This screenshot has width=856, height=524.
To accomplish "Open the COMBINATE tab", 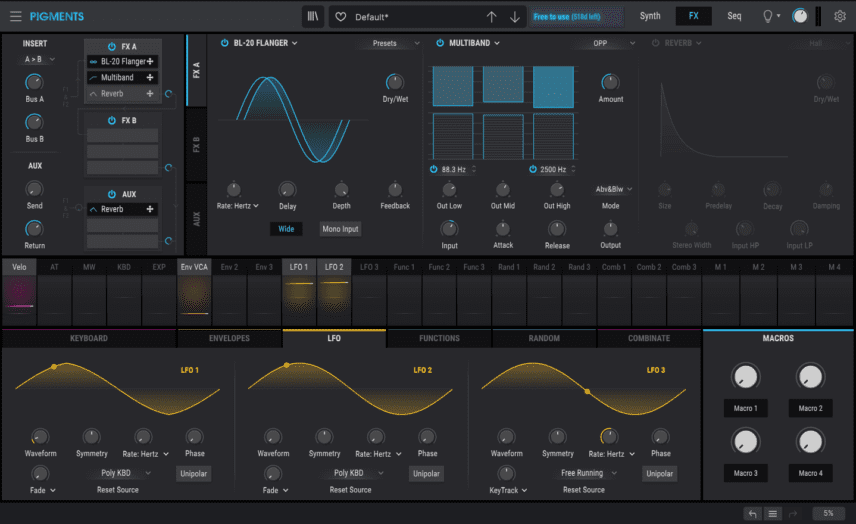I will (x=649, y=338).
